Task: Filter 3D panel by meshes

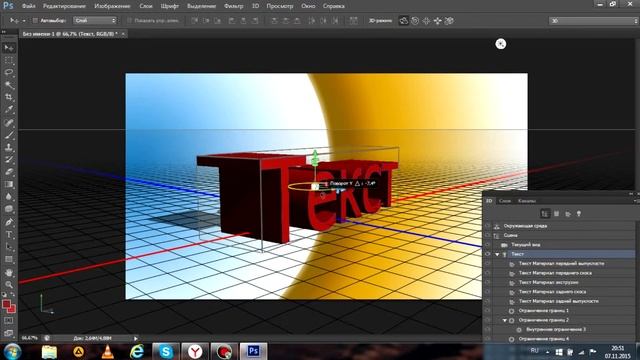Action: pos(556,213)
